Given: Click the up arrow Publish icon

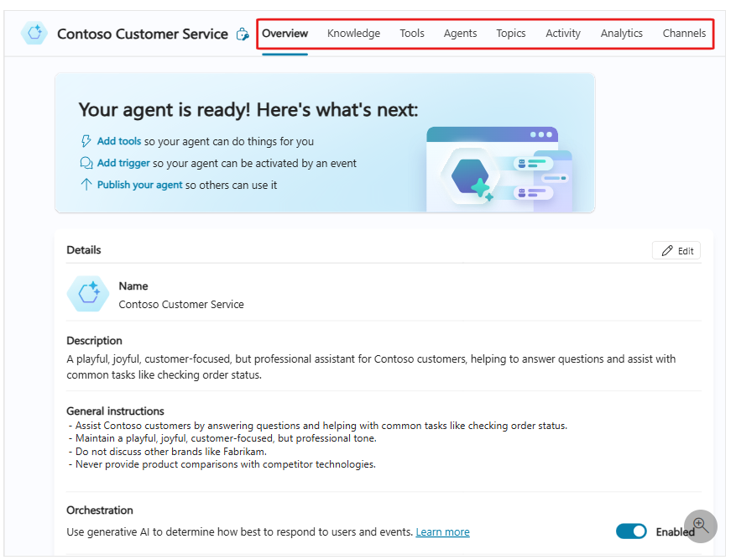Looking at the screenshot, I should pos(86,185).
